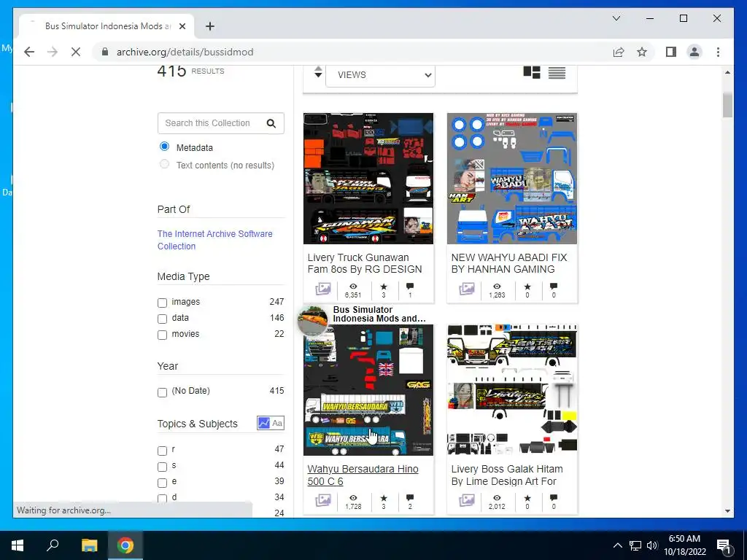Check the 'e' topic filter

click(x=163, y=483)
